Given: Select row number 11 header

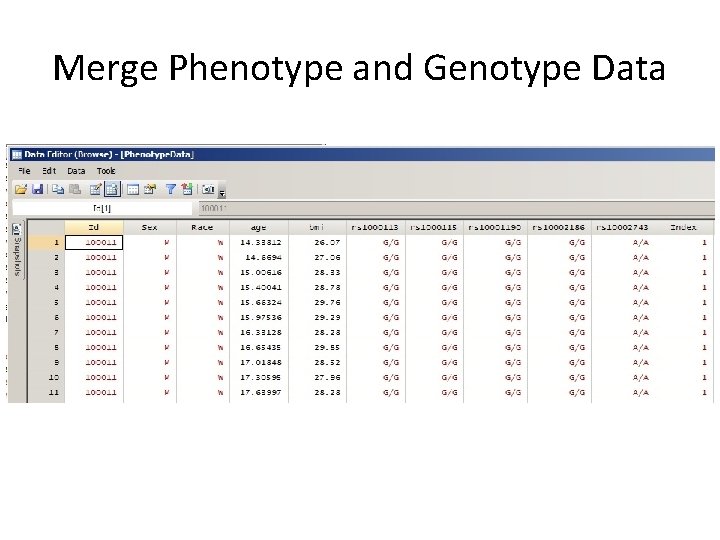Looking at the screenshot, I should pos(46,393).
